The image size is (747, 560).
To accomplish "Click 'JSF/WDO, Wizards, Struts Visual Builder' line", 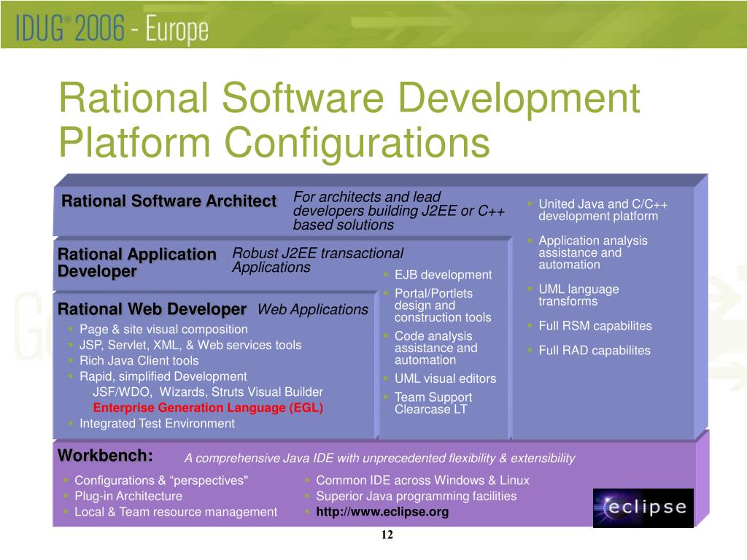I will 208,392.
